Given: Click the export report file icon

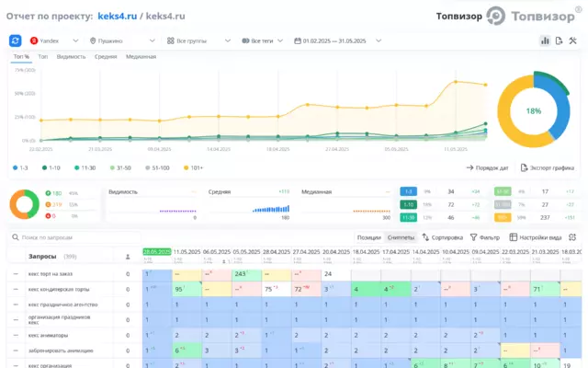Looking at the screenshot, I should (x=559, y=40).
